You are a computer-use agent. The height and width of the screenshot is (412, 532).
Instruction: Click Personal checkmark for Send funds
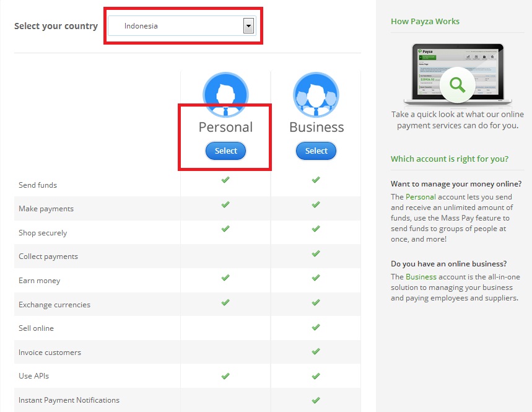pyautogui.click(x=225, y=180)
